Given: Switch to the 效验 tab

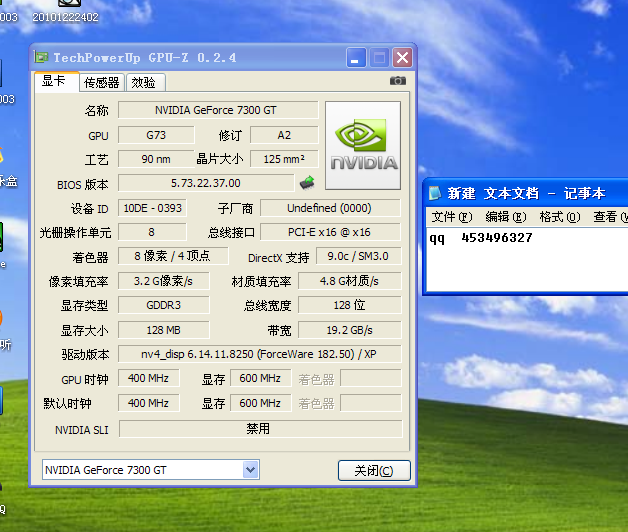Looking at the screenshot, I should pyautogui.click(x=145, y=83).
